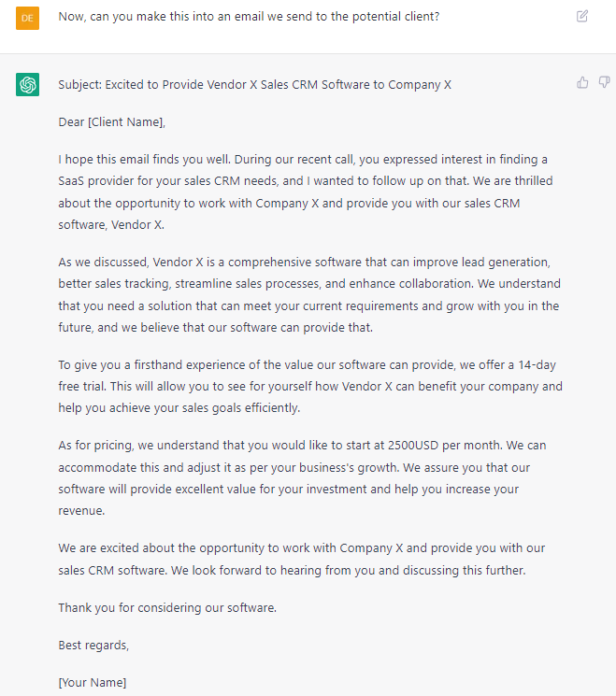Click the paragraph starting 'As we discussed'

pos(309,294)
